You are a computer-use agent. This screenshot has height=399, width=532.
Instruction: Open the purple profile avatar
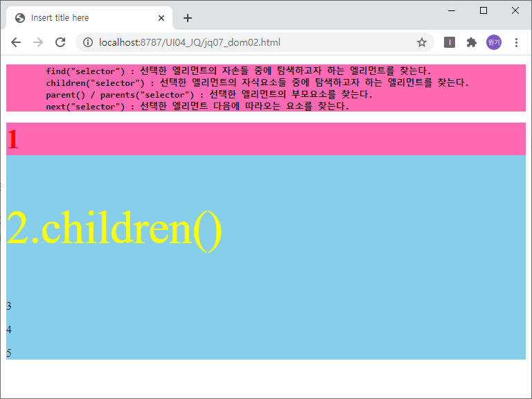tap(494, 42)
